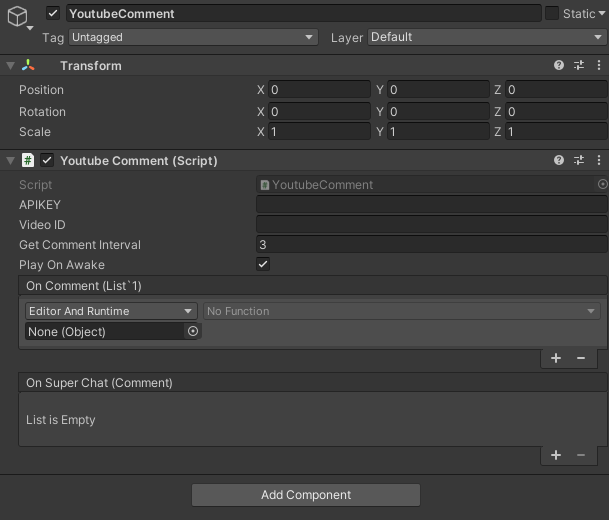Disable the Youtube Comment script component checkbox
Image resolution: width=609 pixels, height=520 pixels.
tap(47, 160)
